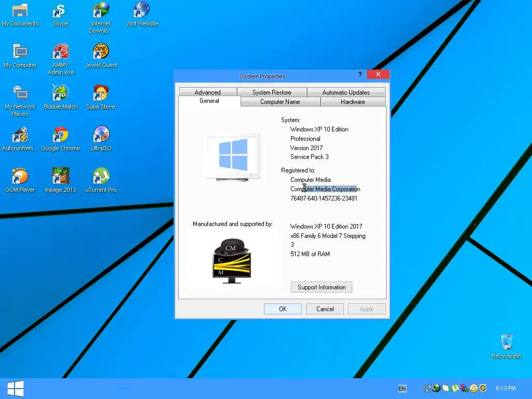
Task: Select the Recycle Bin icon
Action: pyautogui.click(x=506, y=346)
